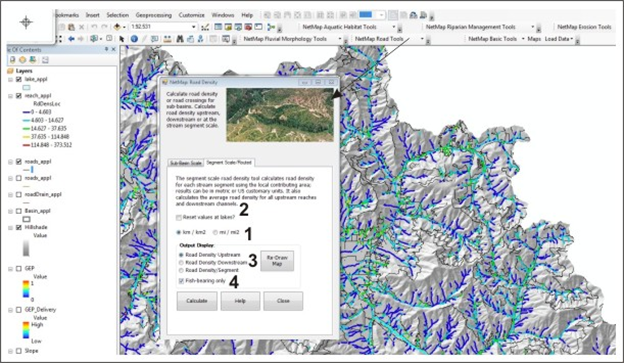
Task: Click the lake_appl symbol swatch
Action: pyautogui.click(x=27, y=88)
